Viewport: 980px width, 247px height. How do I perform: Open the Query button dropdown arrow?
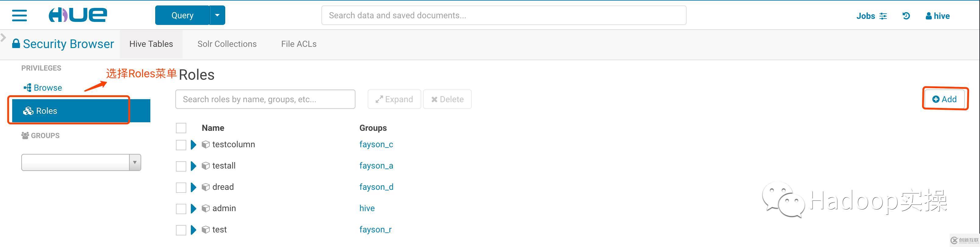point(217,16)
